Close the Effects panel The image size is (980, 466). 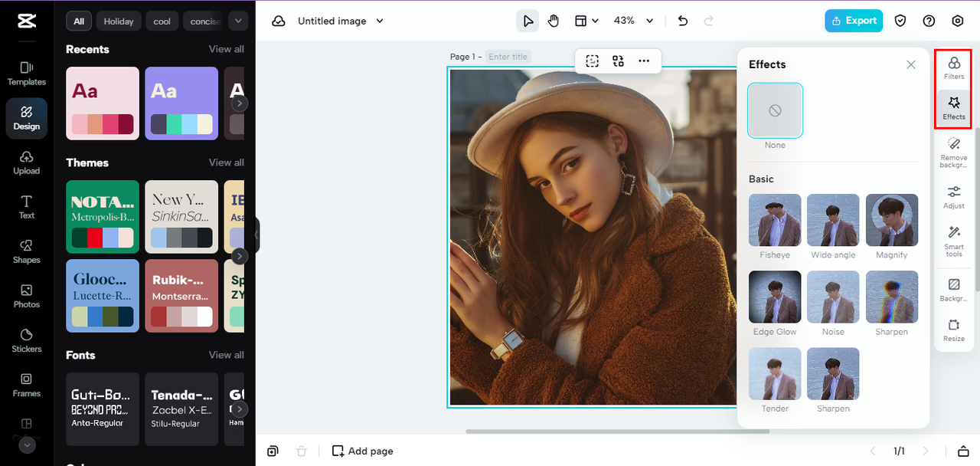coord(911,65)
